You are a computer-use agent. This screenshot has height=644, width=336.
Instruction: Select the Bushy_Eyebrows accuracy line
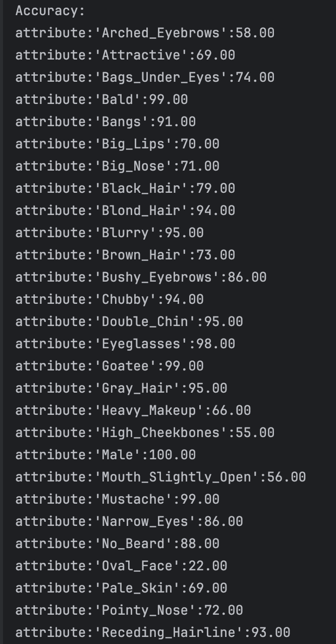pyautogui.click(x=141, y=277)
